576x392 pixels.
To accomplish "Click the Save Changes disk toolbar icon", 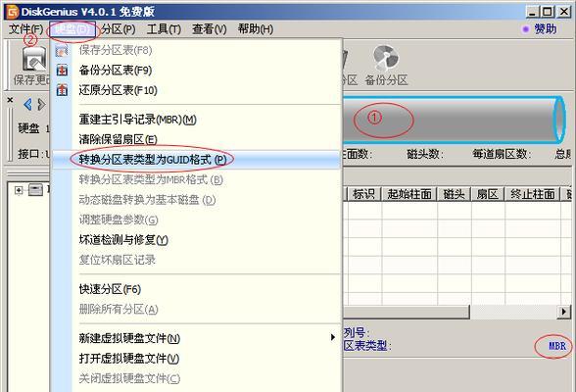I will coord(34,59).
